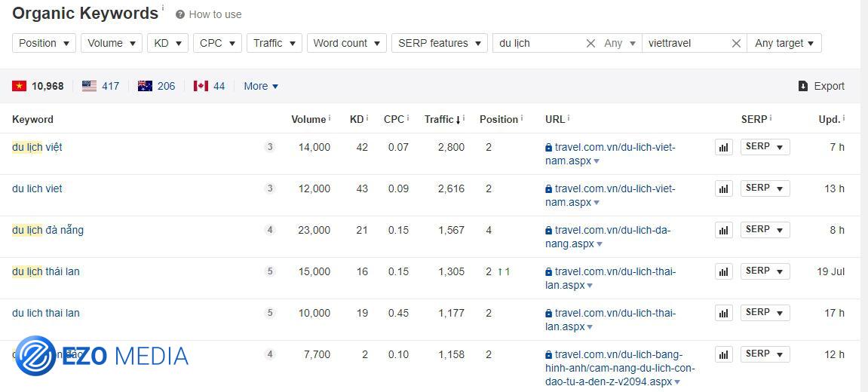Image resolution: width=868 pixels, height=392 pixels.
Task: Clear the 'viettravel' filter field
Action: point(736,43)
